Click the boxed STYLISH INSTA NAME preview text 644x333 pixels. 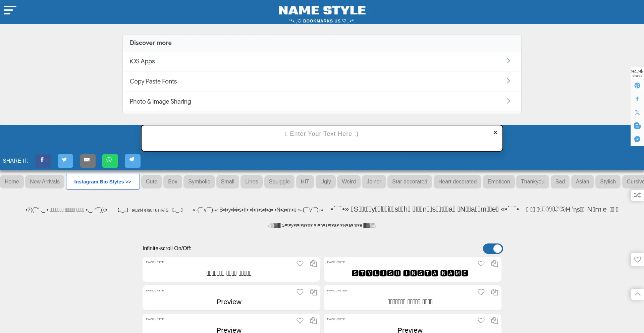pos(410,273)
